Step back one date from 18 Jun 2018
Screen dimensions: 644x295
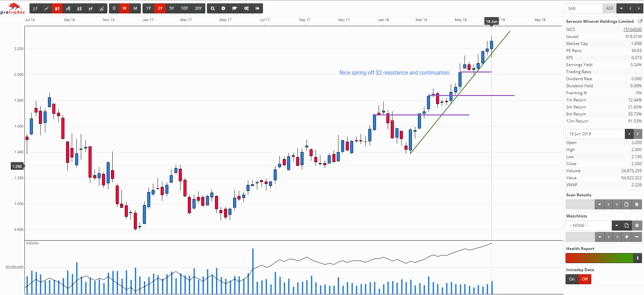[x=629, y=134]
